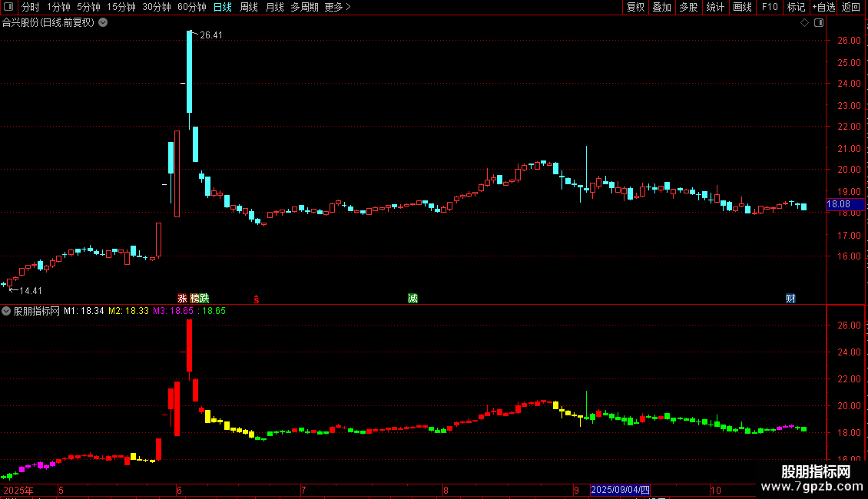Click the red $ event marker
The width and height of the screenshot is (868, 499).
[x=257, y=299]
